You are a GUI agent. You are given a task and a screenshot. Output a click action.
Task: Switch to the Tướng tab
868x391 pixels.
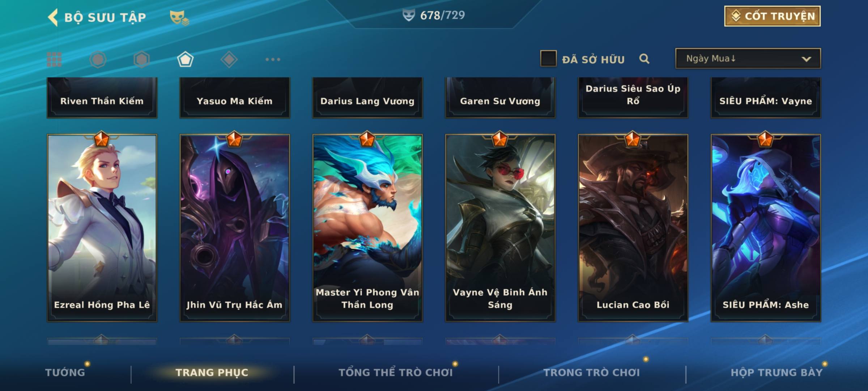[65, 372]
